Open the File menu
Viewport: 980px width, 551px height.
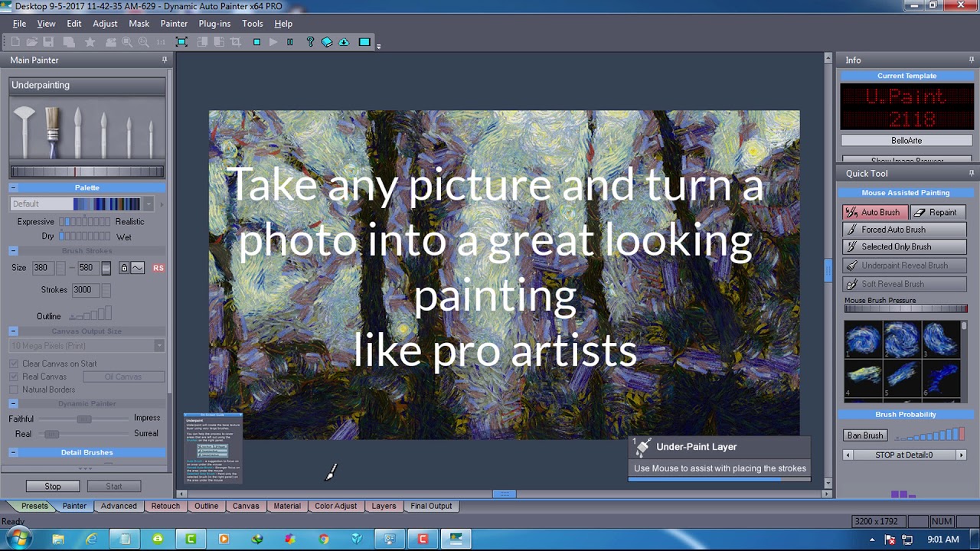coord(19,24)
